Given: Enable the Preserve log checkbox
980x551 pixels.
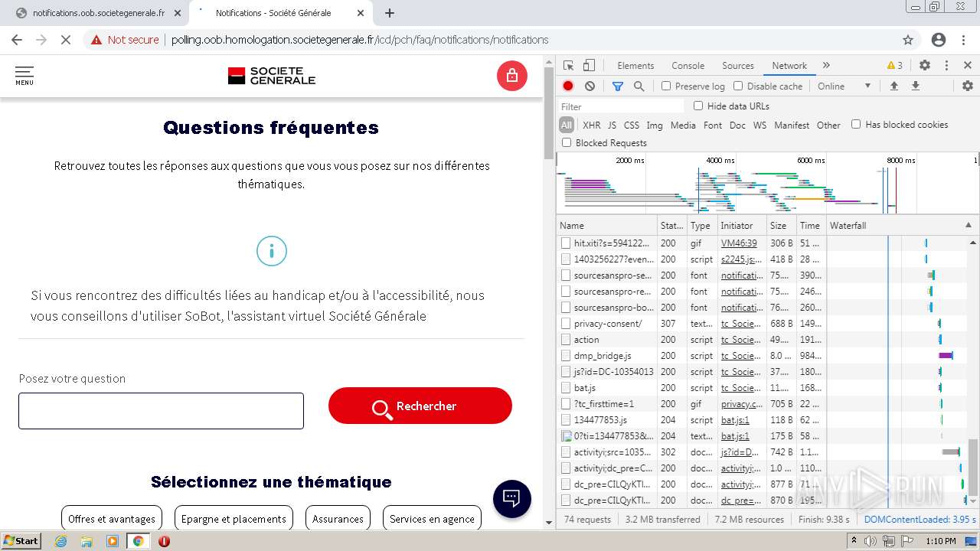Looking at the screenshot, I should pyautogui.click(x=666, y=86).
